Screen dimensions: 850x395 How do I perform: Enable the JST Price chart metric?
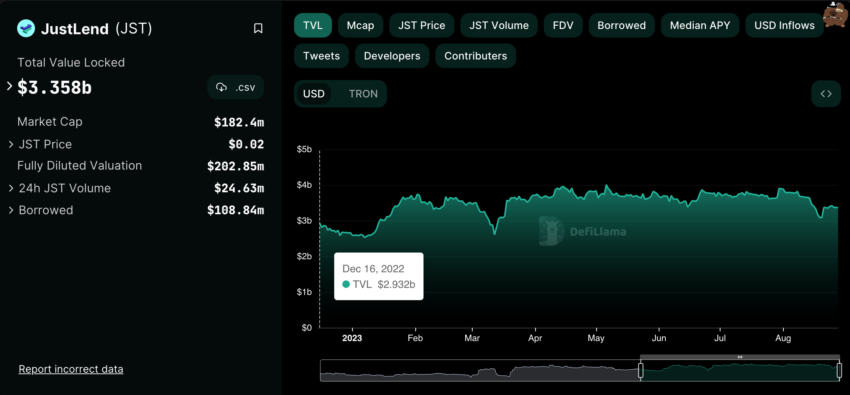(x=421, y=25)
